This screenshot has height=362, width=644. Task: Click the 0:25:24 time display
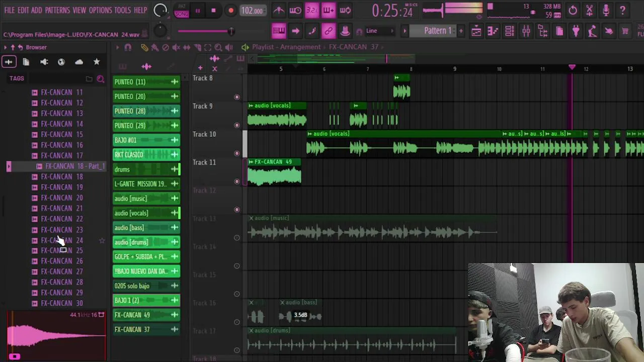point(392,11)
